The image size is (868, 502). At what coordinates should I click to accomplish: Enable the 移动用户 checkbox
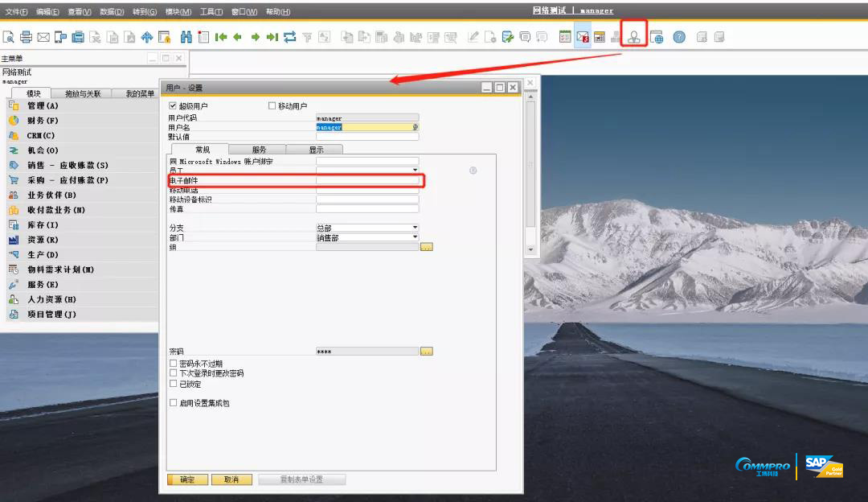(x=272, y=106)
